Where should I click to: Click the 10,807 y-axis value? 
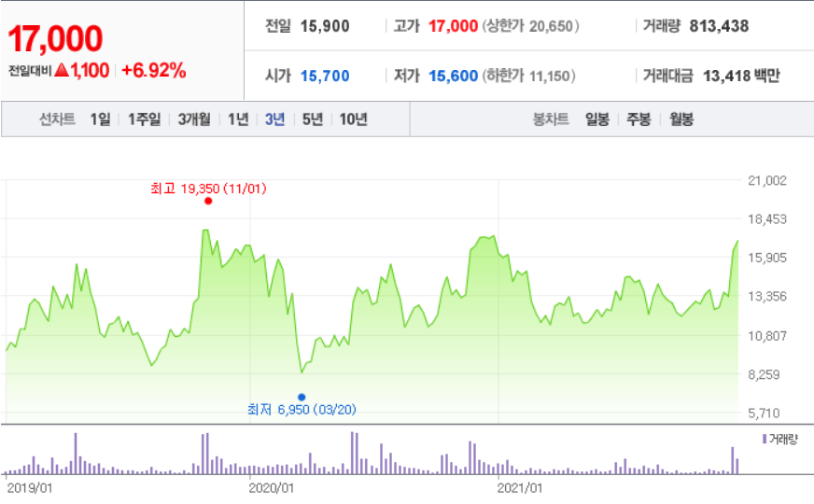[766, 336]
